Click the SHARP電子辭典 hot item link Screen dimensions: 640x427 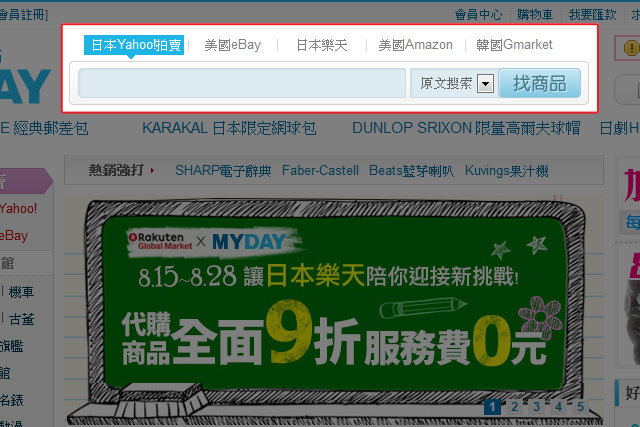[x=223, y=171]
